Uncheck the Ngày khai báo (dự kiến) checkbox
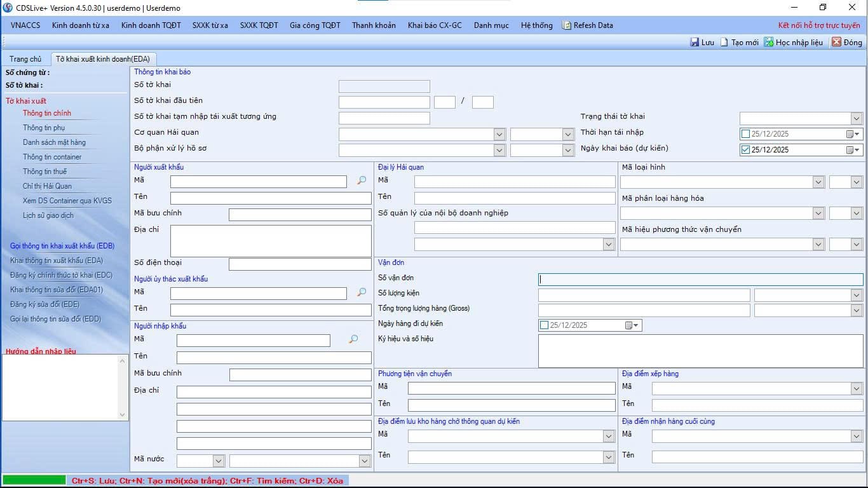The width and height of the screenshot is (868, 488). [x=745, y=150]
